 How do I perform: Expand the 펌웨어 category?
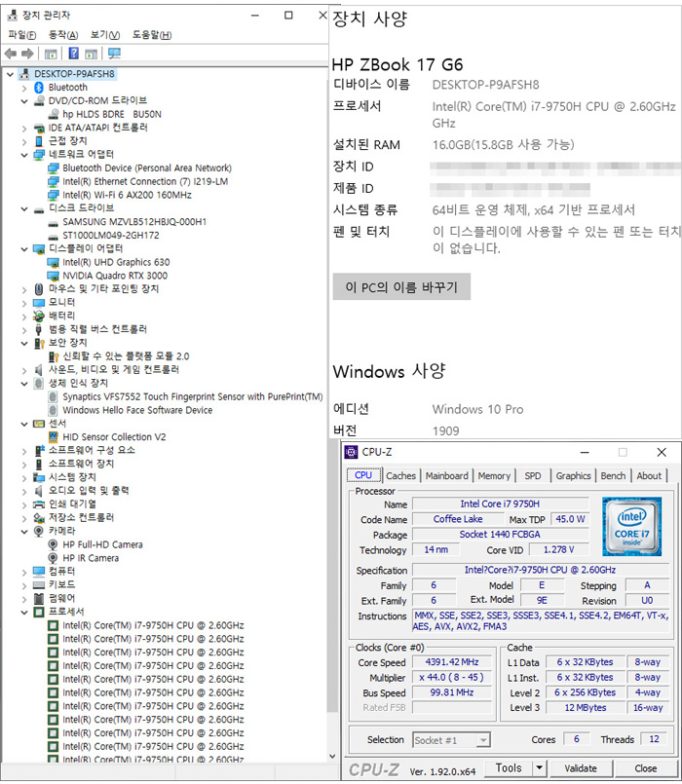point(24,599)
